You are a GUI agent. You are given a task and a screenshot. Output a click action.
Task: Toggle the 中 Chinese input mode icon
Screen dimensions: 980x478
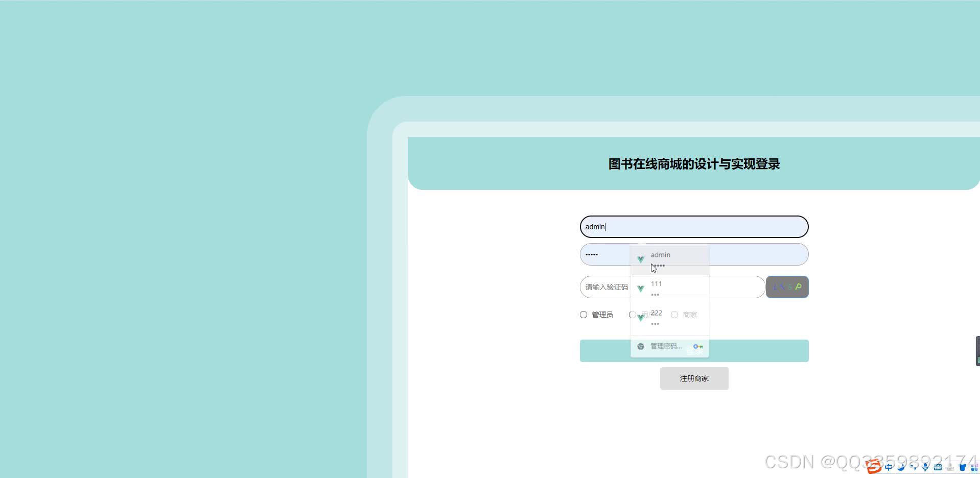click(x=889, y=467)
